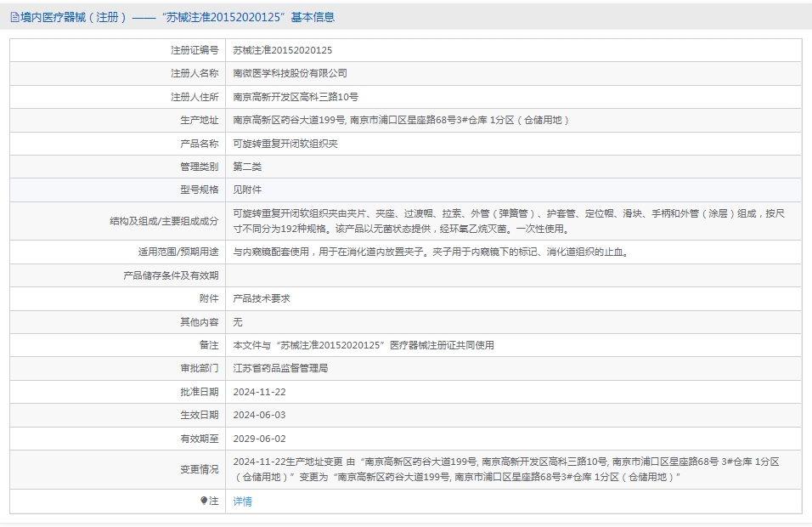Select registration number value 苏械注准20152020125
812x527 pixels.
pos(283,51)
